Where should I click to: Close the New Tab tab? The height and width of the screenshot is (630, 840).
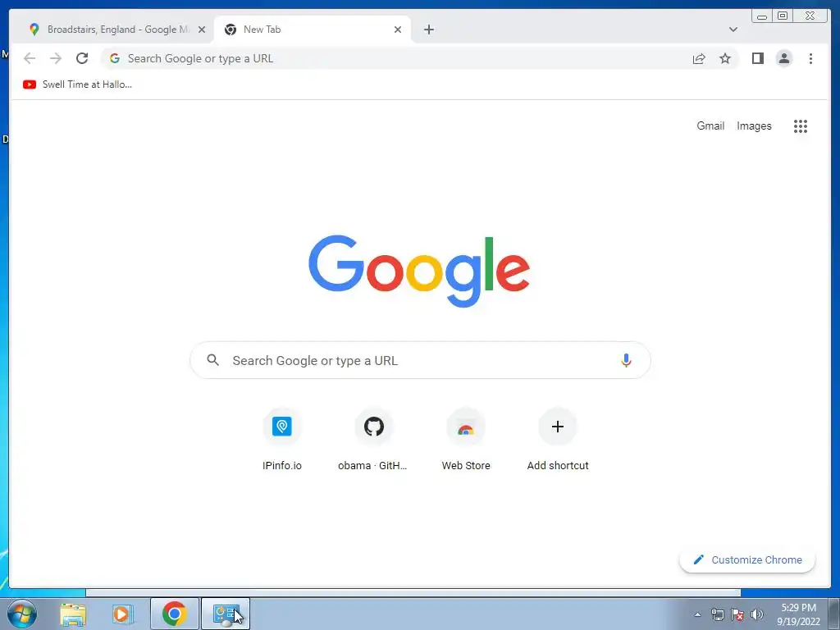click(398, 30)
